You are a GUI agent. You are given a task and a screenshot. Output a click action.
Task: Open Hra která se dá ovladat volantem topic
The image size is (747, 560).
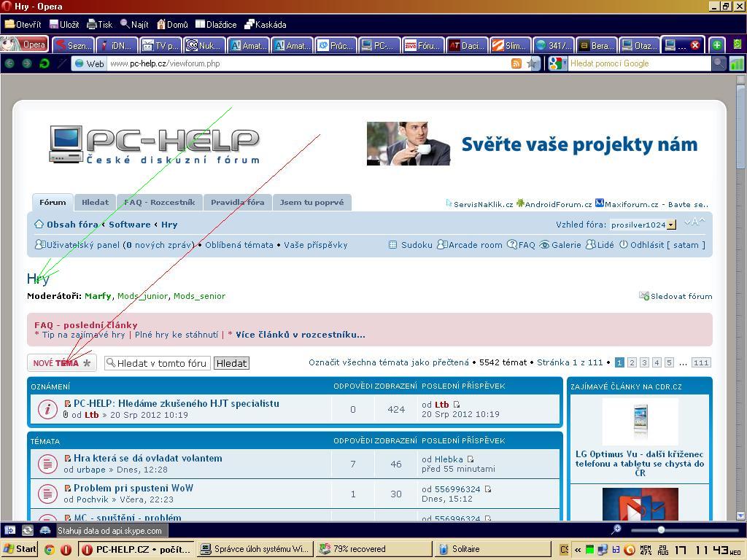coord(147,458)
